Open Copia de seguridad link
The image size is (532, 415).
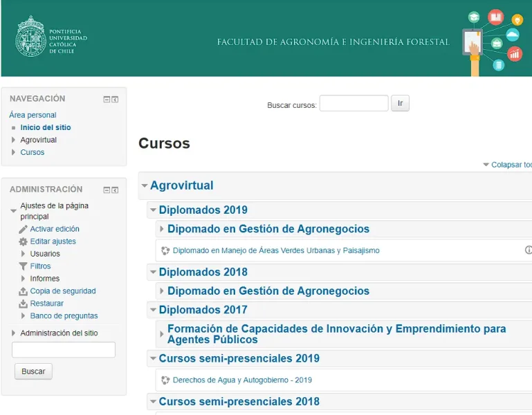(63, 291)
